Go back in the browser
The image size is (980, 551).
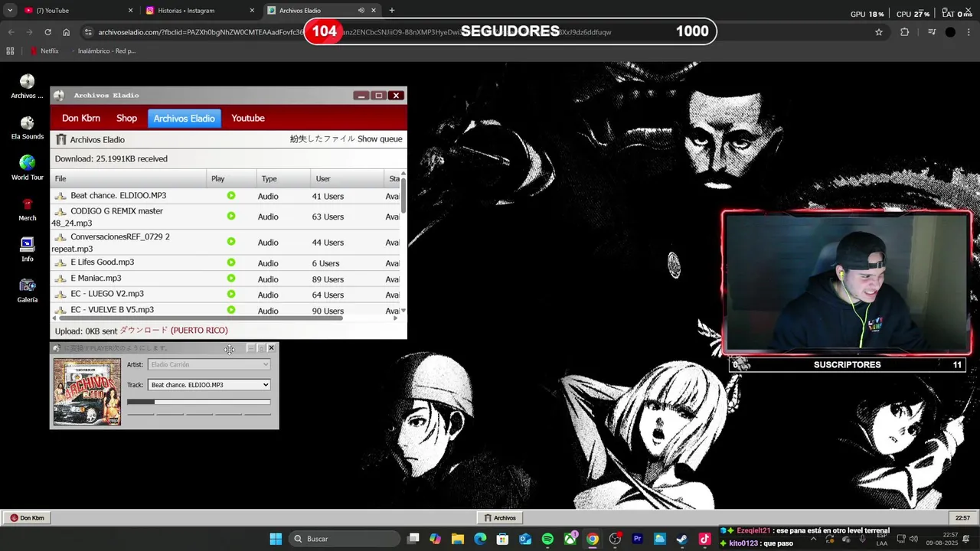11,32
